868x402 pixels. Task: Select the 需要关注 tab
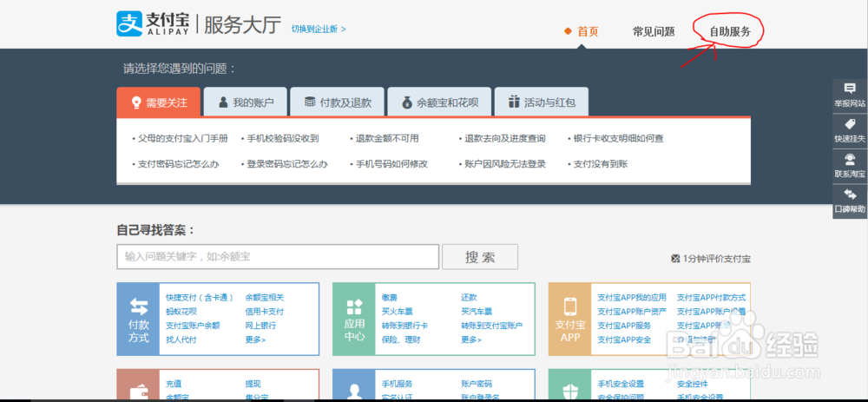(158, 102)
